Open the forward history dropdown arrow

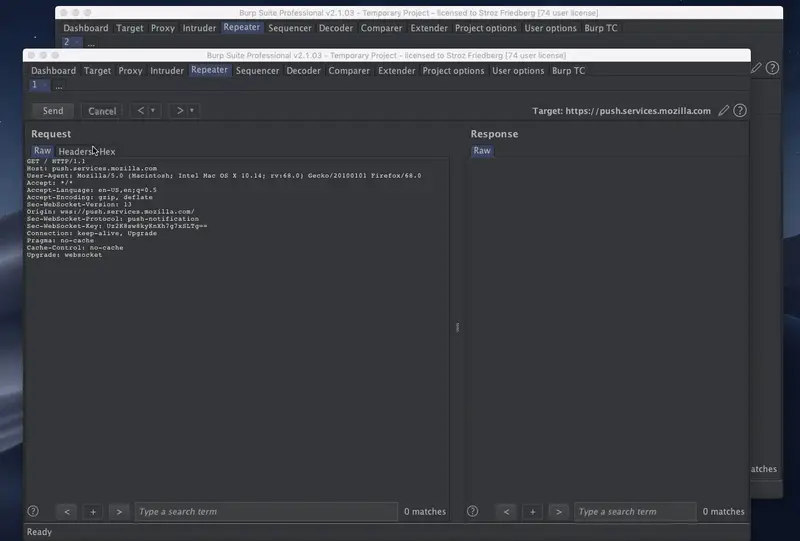191,111
